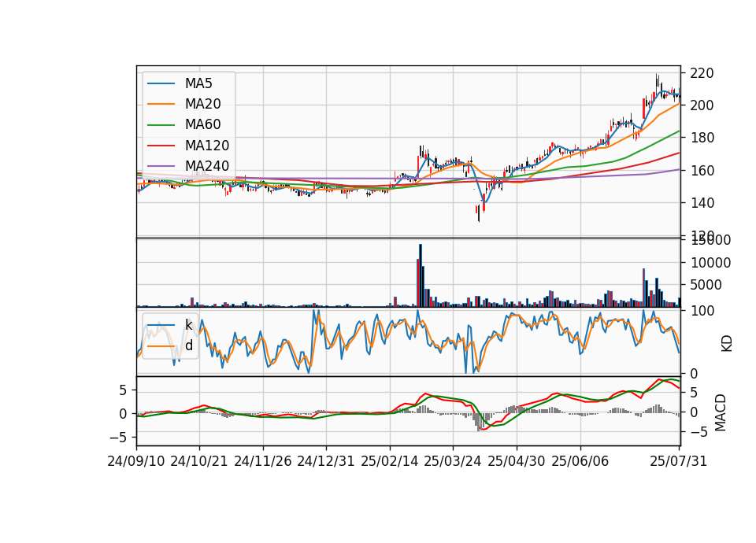Click the 220 price axis label
756x543 pixels.
pos(702,74)
